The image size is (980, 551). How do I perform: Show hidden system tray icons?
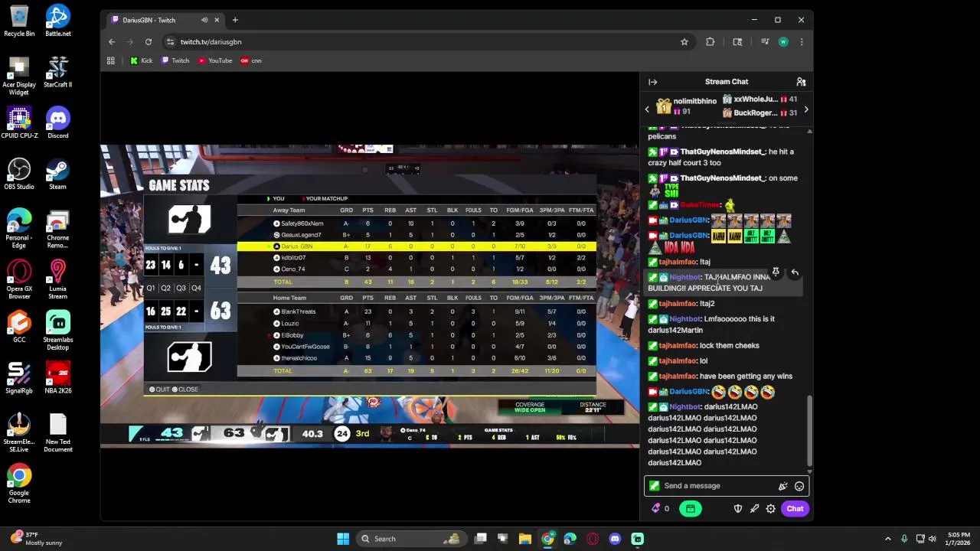888,539
